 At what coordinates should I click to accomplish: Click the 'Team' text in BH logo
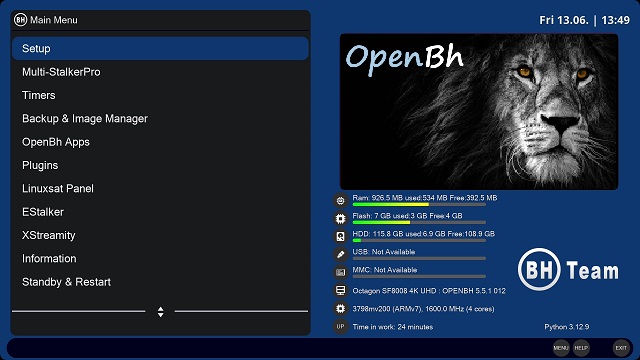593,271
